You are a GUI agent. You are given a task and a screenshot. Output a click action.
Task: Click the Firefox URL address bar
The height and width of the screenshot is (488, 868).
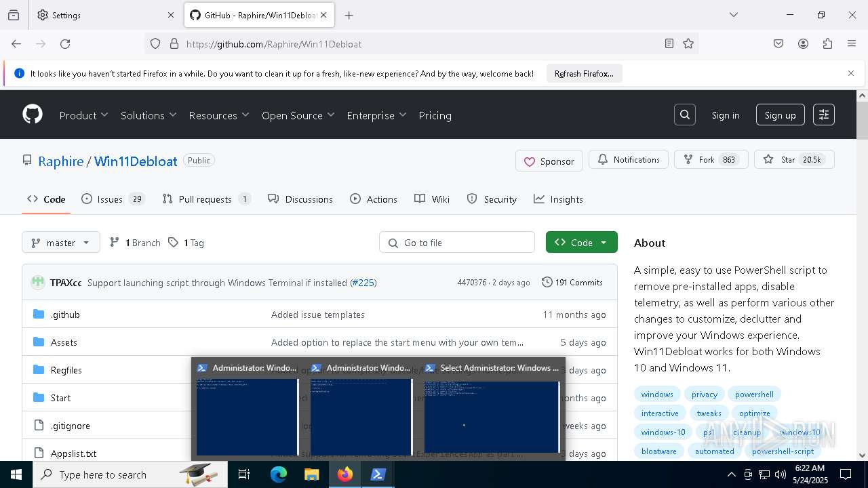(x=420, y=44)
